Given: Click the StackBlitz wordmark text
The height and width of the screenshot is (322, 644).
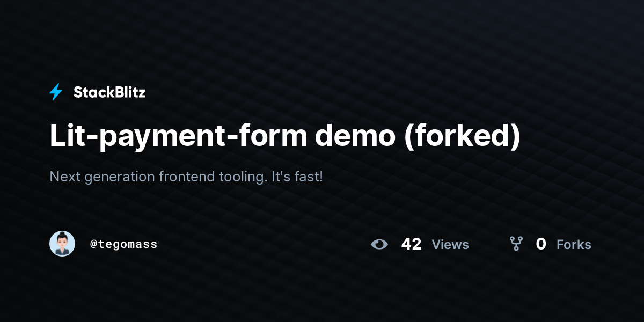Looking at the screenshot, I should pos(109,92).
